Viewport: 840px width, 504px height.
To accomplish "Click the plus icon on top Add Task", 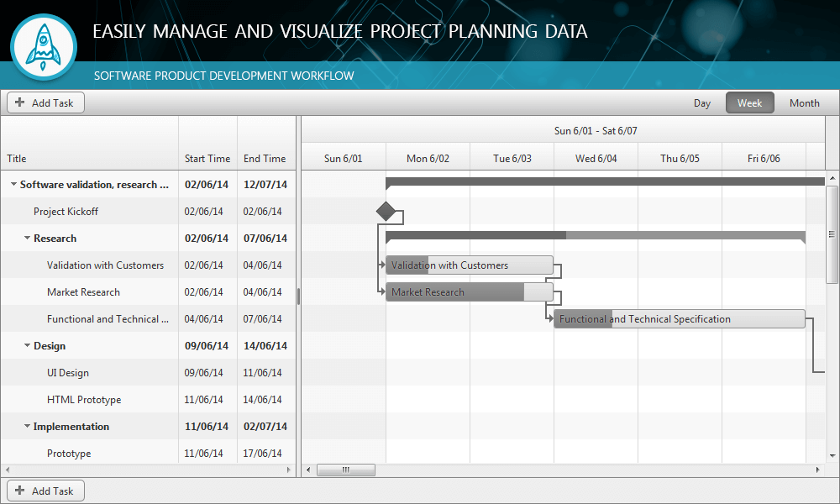I will (18, 102).
